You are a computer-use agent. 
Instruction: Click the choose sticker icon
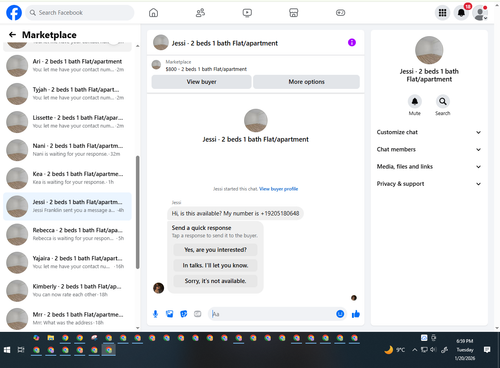click(x=184, y=314)
